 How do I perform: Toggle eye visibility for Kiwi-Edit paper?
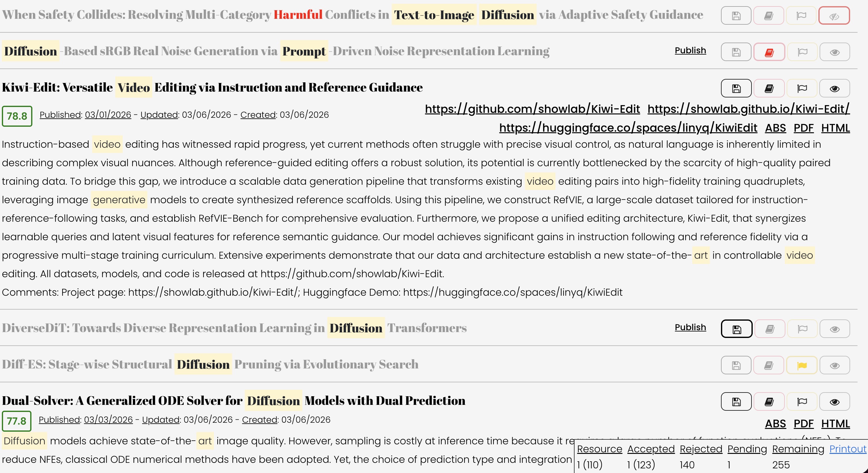click(x=834, y=88)
